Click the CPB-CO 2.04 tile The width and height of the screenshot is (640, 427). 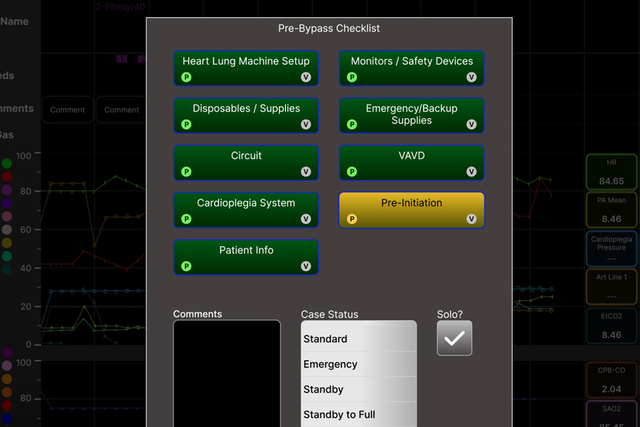click(611, 380)
